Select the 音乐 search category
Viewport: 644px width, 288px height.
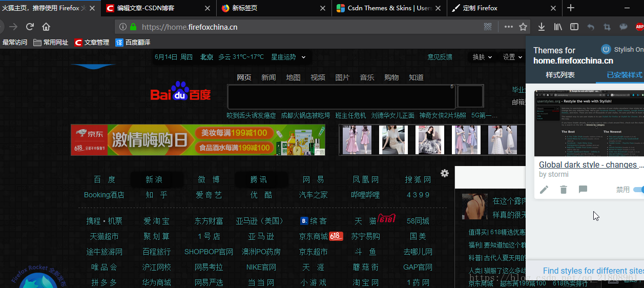(367, 77)
